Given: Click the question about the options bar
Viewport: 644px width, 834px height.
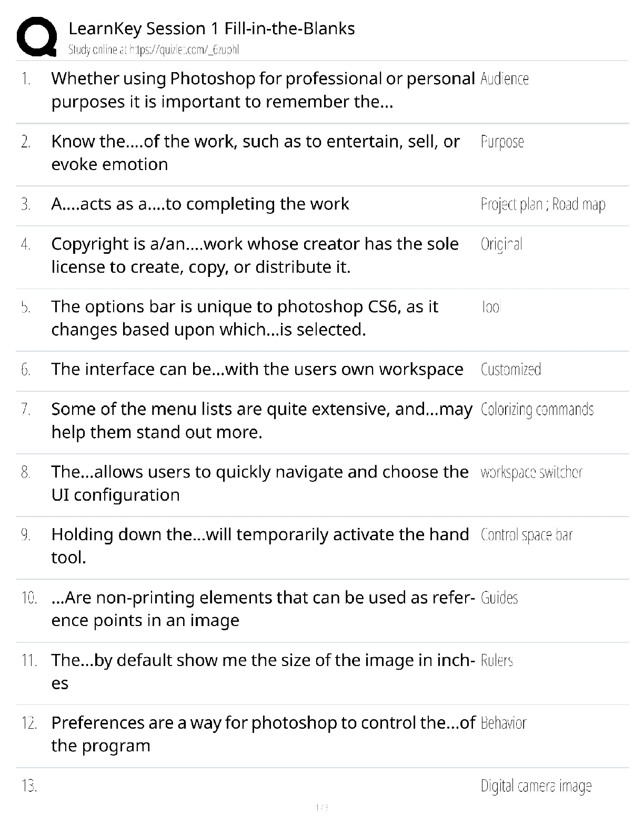Looking at the screenshot, I should click(245, 318).
